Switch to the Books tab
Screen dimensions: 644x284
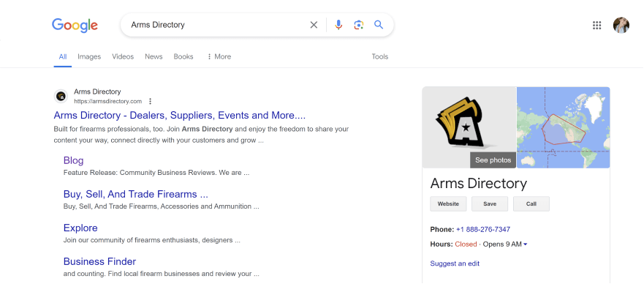[x=183, y=56]
